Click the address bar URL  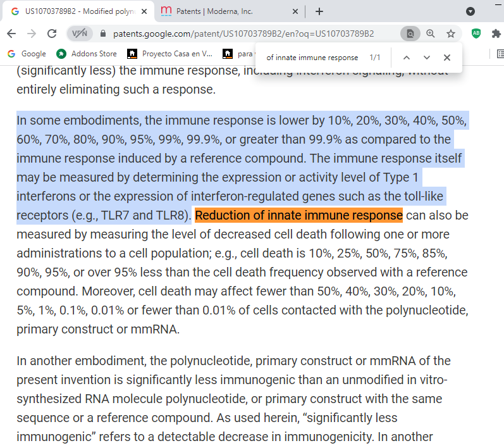coord(243,34)
